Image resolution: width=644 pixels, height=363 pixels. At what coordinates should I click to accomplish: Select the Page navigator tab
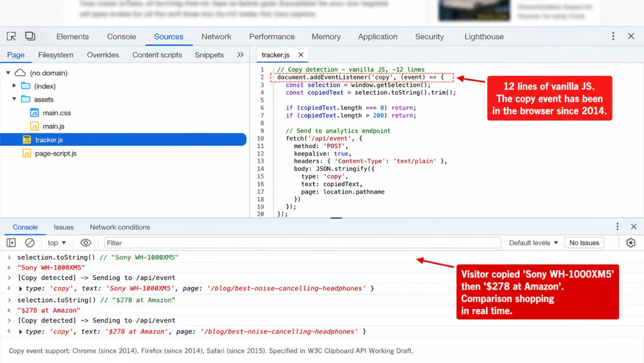coord(16,55)
